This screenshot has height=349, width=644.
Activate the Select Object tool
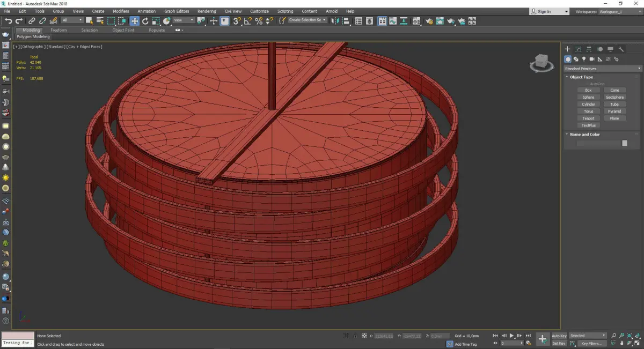[89, 21]
